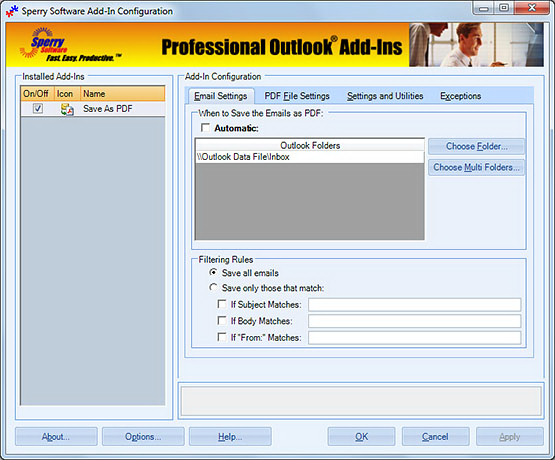
Task: Click the Save As PDF add-in icon
Action: coord(67,109)
